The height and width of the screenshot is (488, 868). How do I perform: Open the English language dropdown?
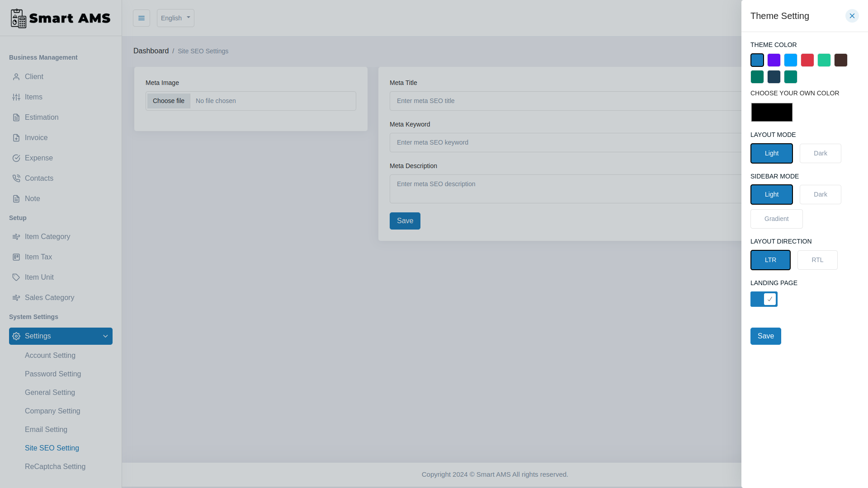[175, 18]
